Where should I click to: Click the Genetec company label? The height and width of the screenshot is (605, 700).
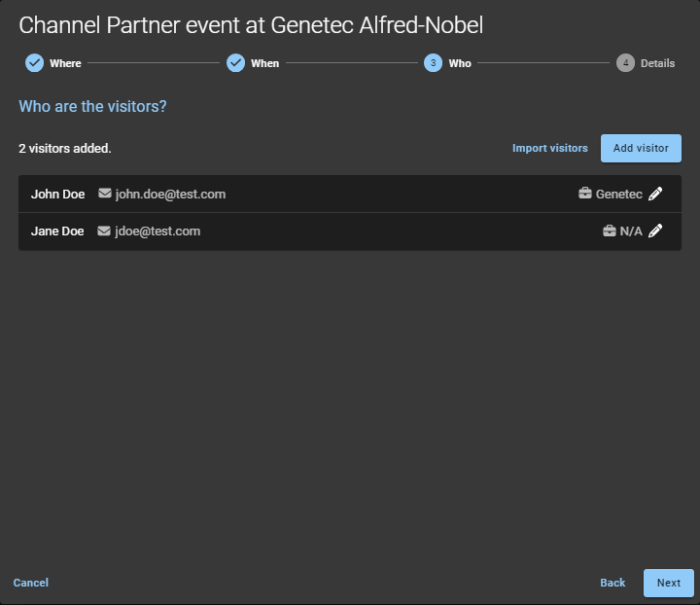618,195
